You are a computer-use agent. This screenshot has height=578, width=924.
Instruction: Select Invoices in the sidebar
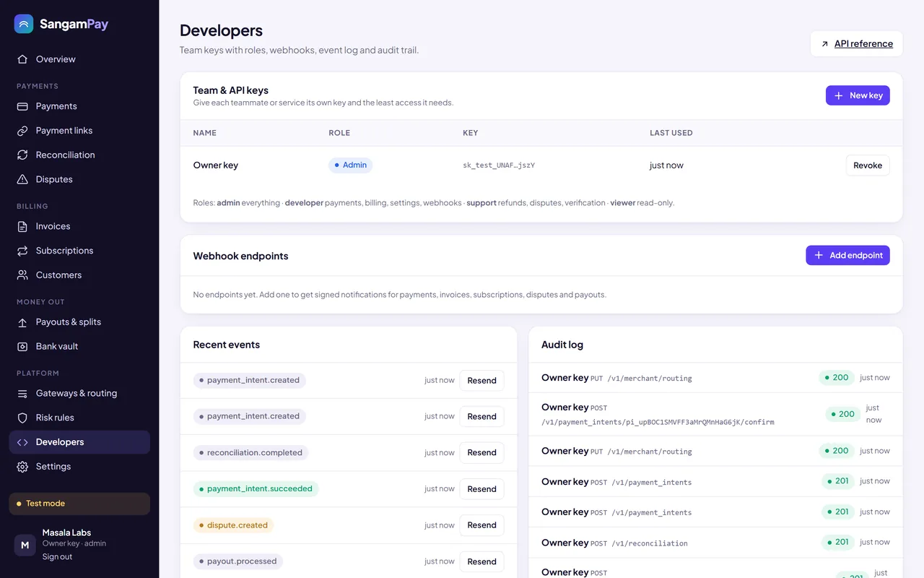coord(79,226)
